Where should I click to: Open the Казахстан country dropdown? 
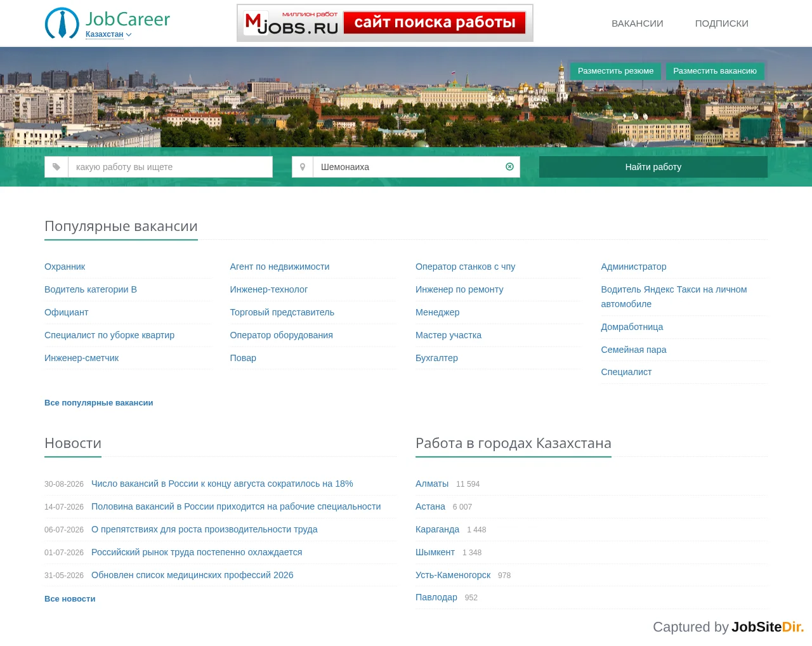pos(108,34)
